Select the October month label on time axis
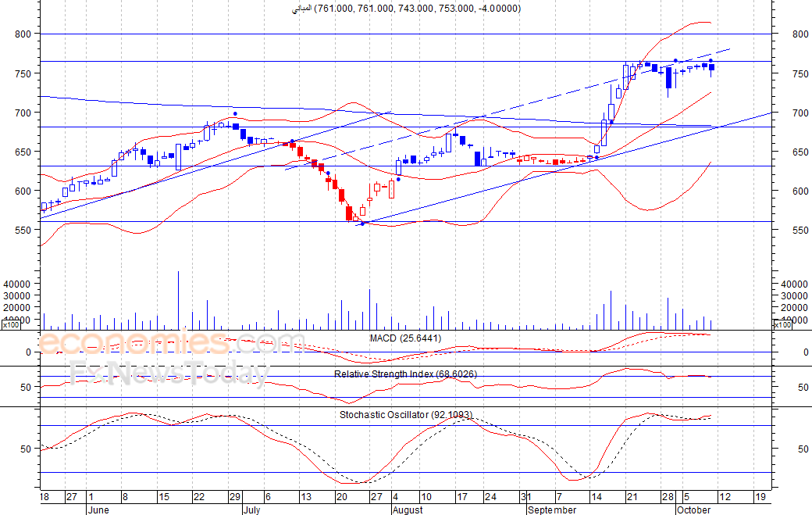Image resolution: width=812 pixels, height=515 pixels. pyautogui.click(x=693, y=510)
